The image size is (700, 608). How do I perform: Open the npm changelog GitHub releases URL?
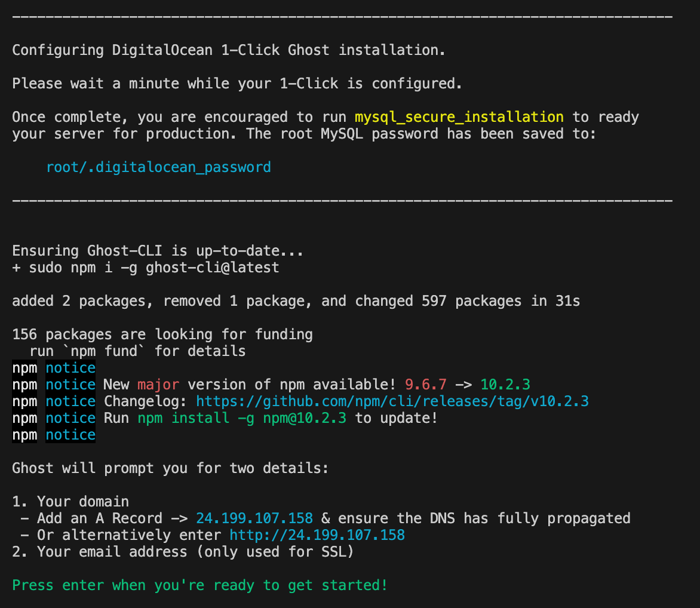392,401
